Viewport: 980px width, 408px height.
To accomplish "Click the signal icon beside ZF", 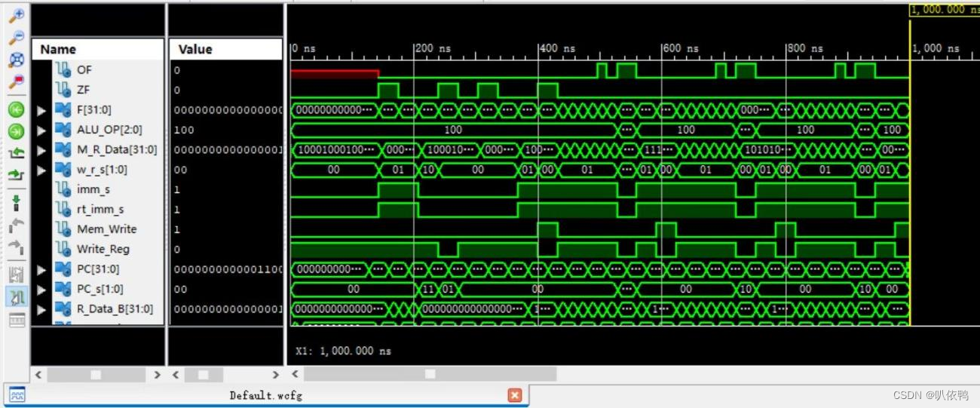I will coord(64,90).
